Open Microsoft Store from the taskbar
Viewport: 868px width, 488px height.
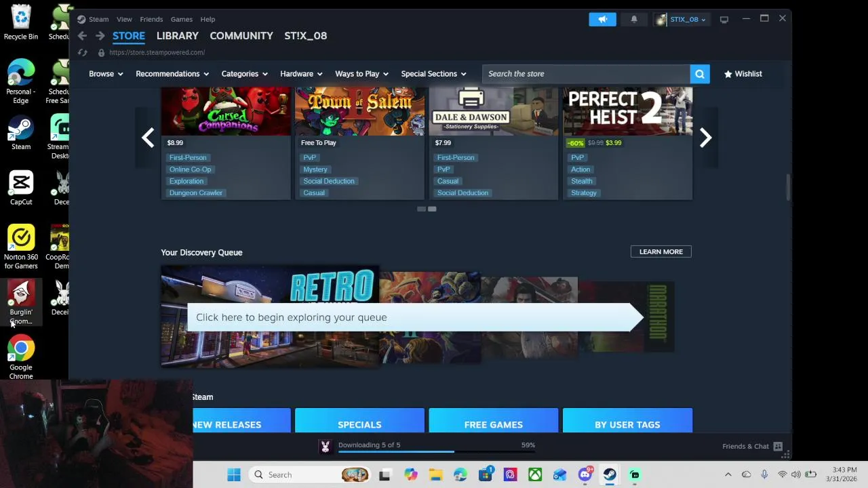click(x=486, y=474)
